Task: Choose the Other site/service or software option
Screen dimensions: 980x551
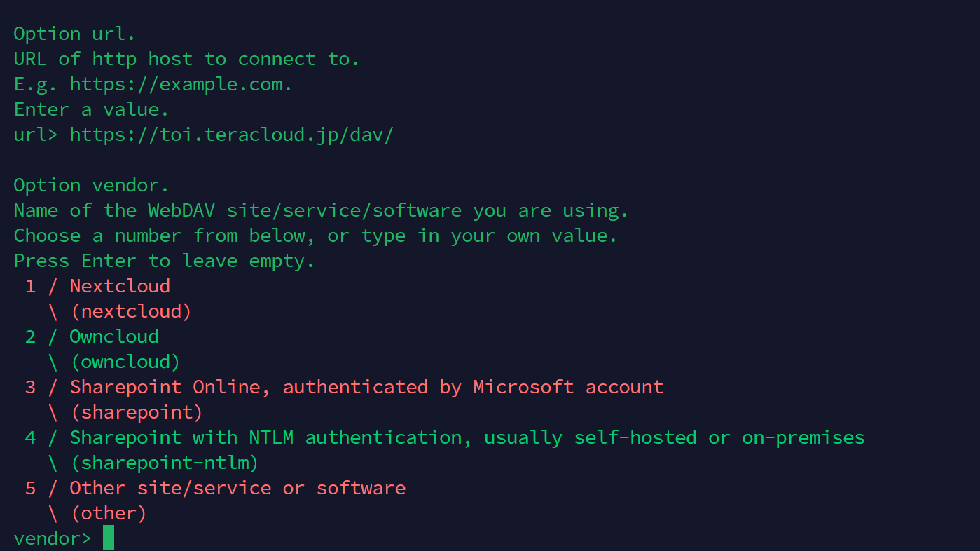Action: [x=237, y=488]
